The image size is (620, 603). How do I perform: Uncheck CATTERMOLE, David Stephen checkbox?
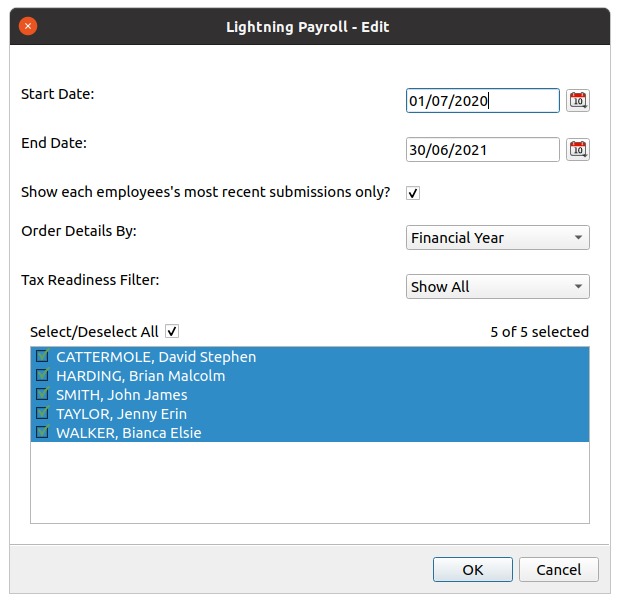click(42, 356)
